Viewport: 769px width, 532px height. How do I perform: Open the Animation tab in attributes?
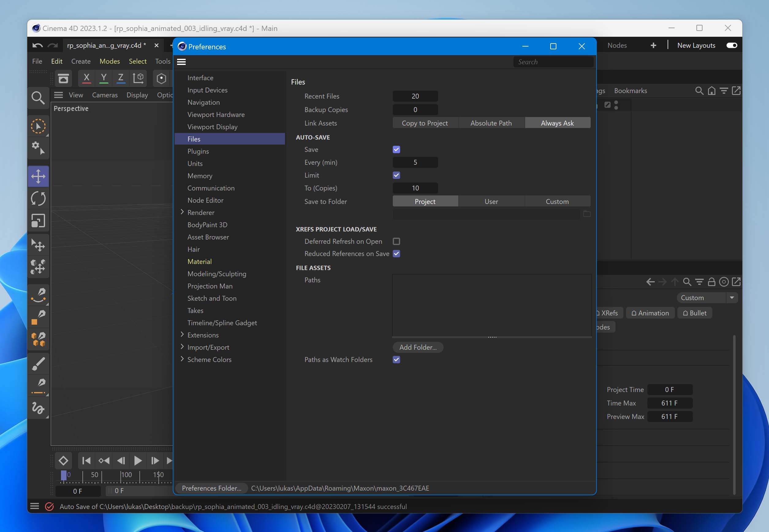pos(650,313)
